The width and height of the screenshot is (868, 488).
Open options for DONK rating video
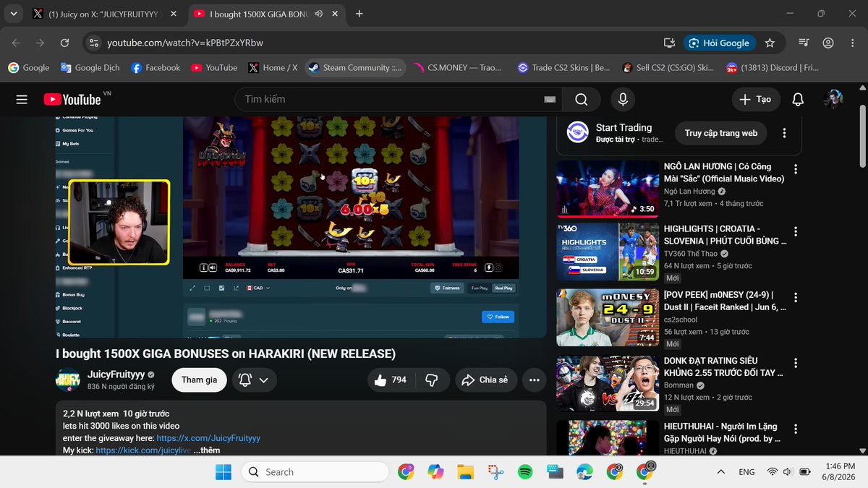pyautogui.click(x=796, y=363)
